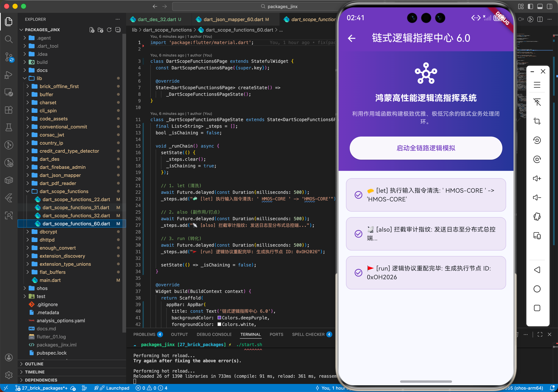This screenshot has height=392, width=558.
Task: Click the shake device icon in emulator sidebar
Action: (537, 216)
